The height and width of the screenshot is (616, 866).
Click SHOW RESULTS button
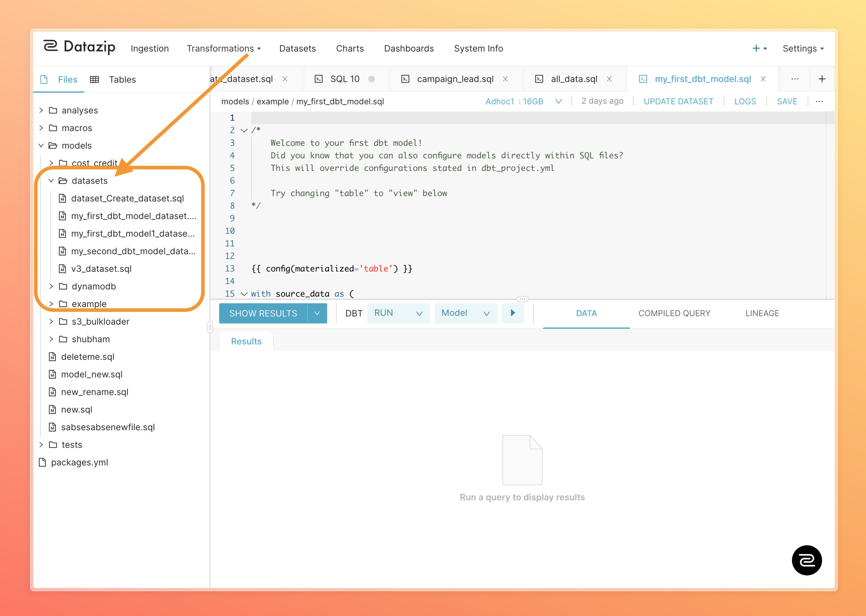[263, 313]
